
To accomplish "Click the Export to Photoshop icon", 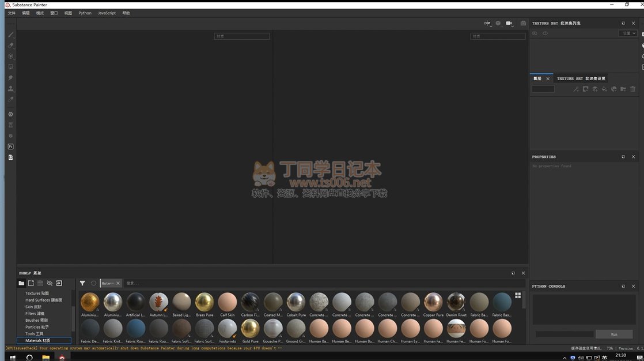I will pos(10,146).
